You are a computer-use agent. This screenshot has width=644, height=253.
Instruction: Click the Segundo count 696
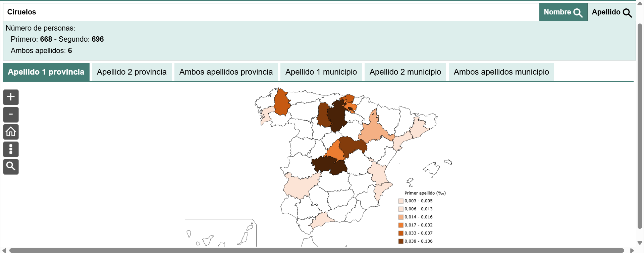tap(98, 39)
